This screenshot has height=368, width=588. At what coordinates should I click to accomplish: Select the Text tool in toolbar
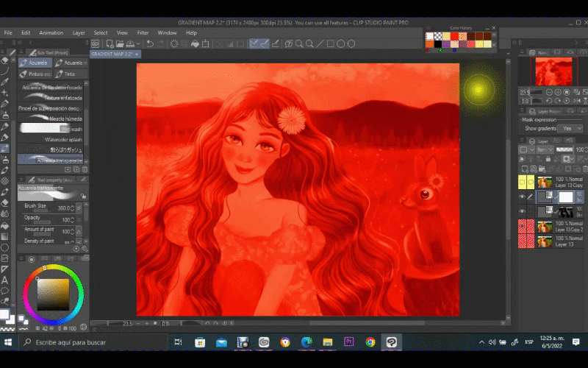click(5, 280)
